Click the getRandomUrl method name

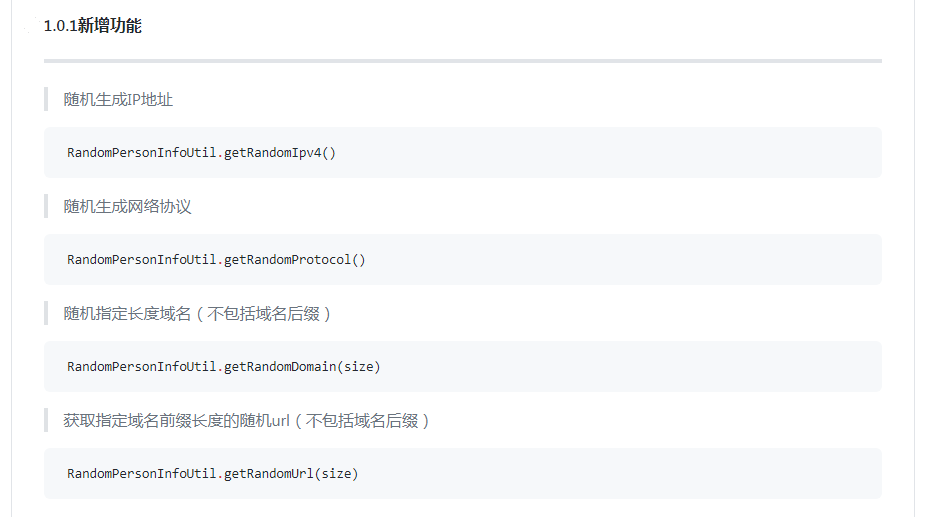pyautogui.click(x=269, y=474)
